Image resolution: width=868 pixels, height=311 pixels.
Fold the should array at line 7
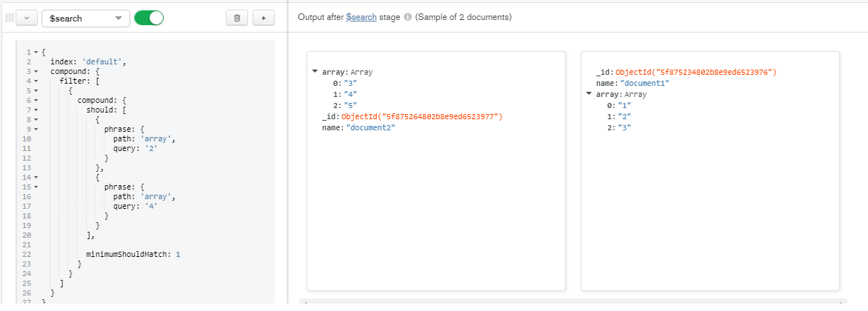point(36,109)
